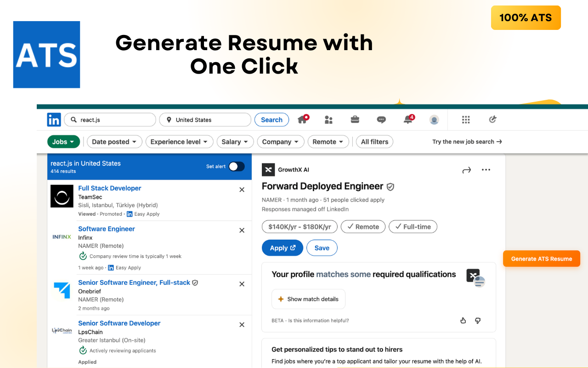588x368 pixels.
Task: Click the $140K/yr - $180K/yr salary chip
Action: (x=300, y=227)
